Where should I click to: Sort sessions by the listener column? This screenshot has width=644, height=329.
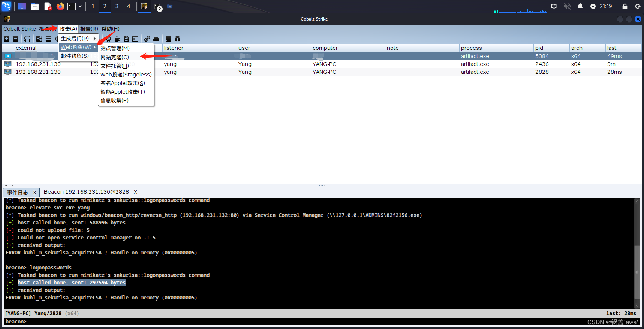click(x=199, y=48)
